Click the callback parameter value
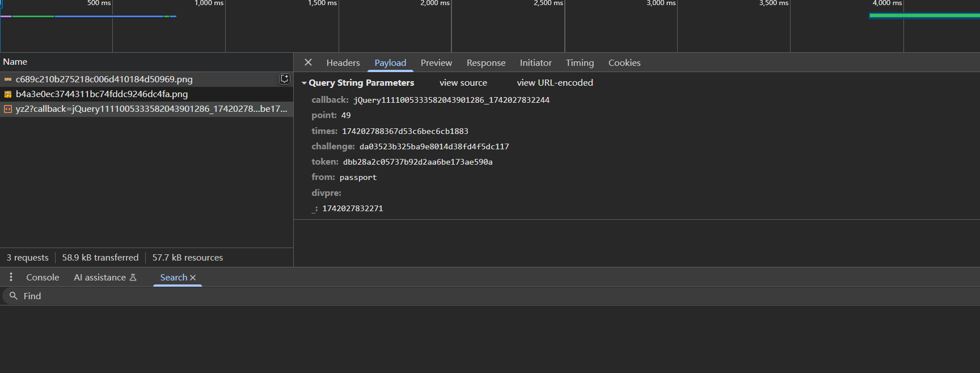The height and width of the screenshot is (373, 980). pyautogui.click(x=451, y=100)
